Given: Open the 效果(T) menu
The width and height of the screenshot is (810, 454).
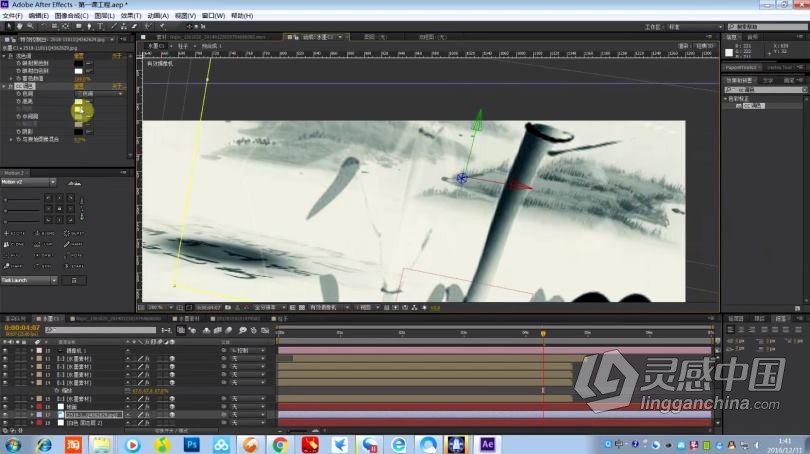Looking at the screenshot, I should [x=131, y=16].
